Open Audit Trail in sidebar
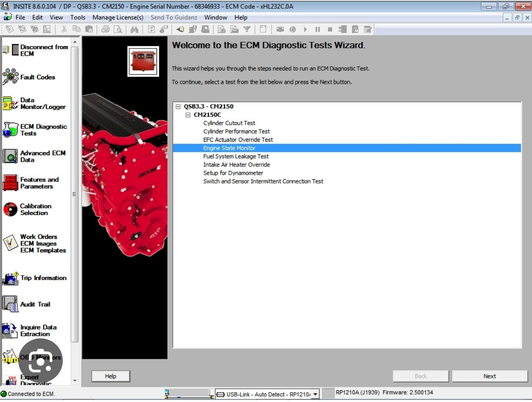Viewport: 532px width, 402px height. point(26,304)
